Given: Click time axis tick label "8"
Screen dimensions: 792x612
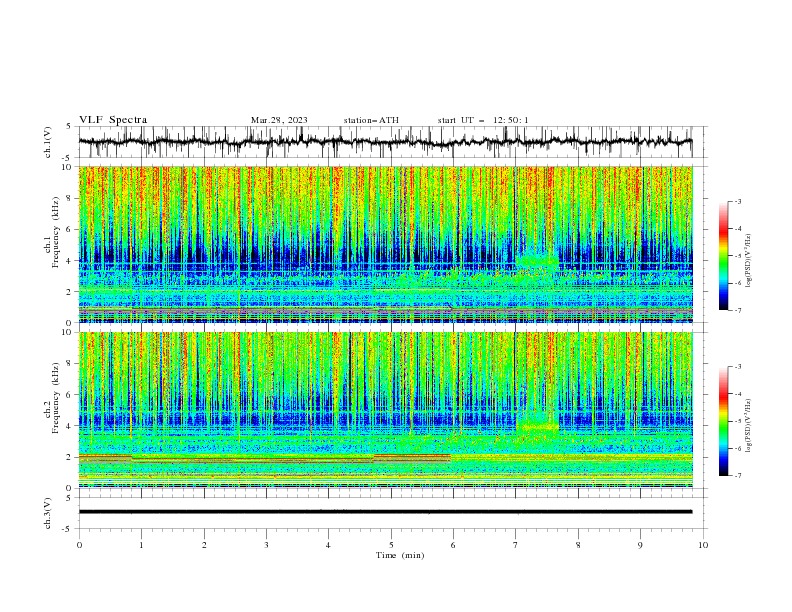Looking at the screenshot, I should [x=578, y=545].
